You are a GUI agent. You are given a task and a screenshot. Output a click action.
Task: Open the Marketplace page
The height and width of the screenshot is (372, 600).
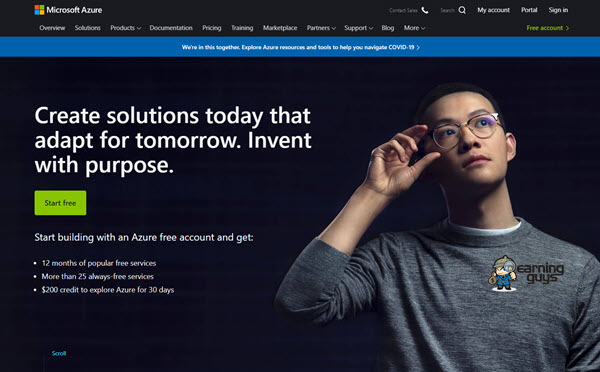click(x=280, y=28)
